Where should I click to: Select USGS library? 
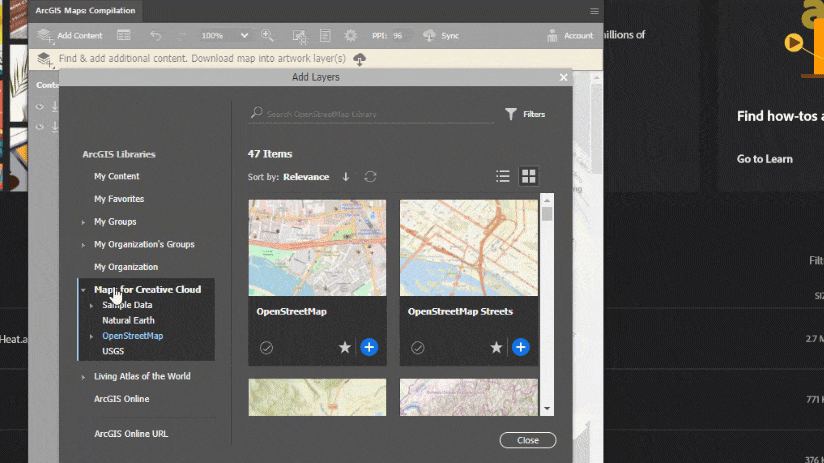point(113,351)
